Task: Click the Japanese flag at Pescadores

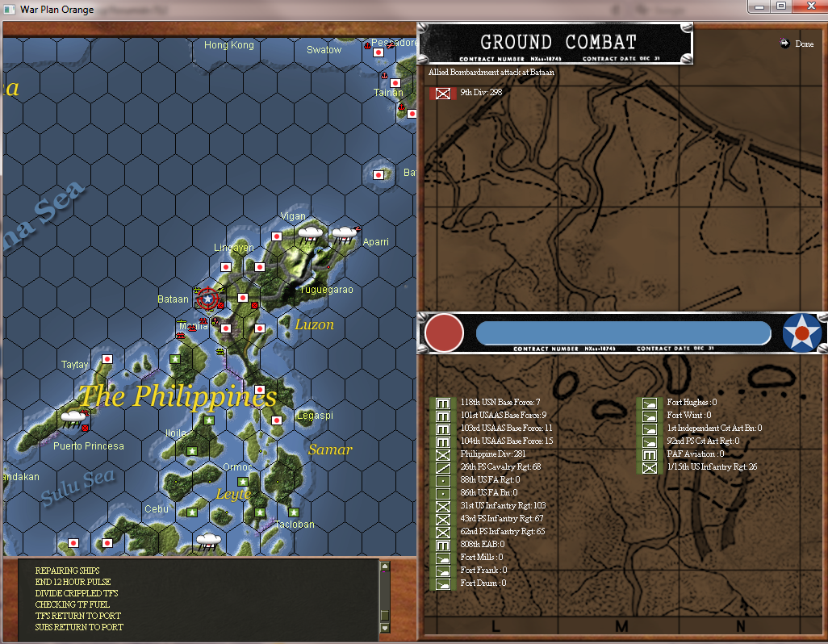Action: 378,52
